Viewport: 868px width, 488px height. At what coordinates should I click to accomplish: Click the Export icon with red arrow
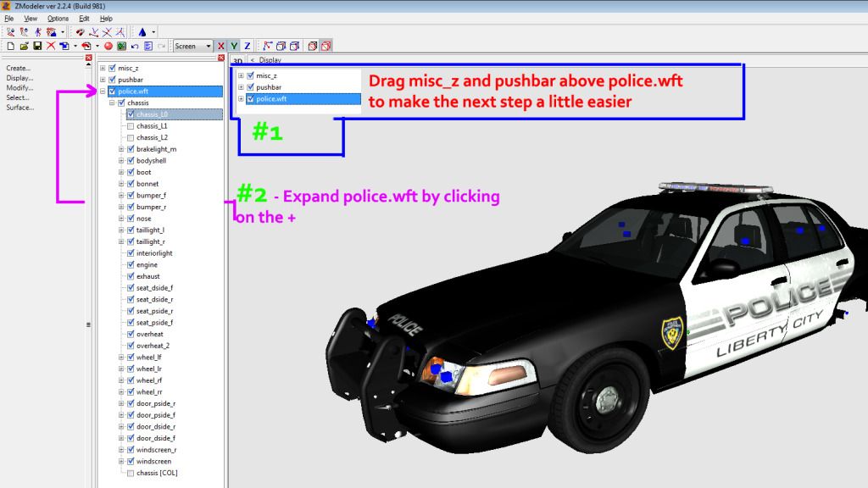(86, 46)
